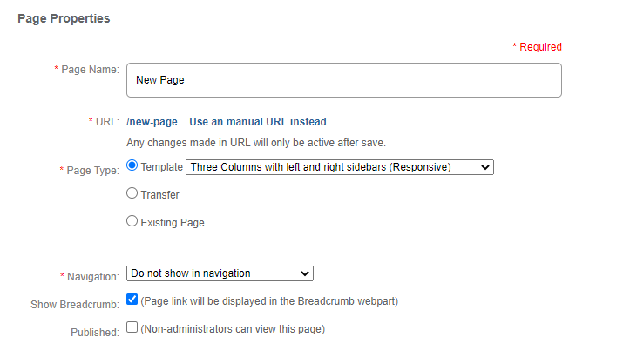
Task: Click 'Non-administrators can view this page' text
Action: (233, 329)
